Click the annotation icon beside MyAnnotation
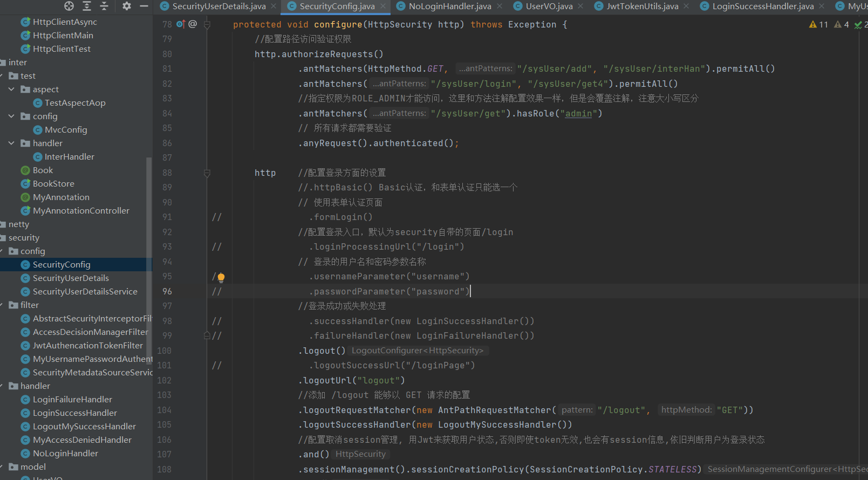 coord(25,197)
